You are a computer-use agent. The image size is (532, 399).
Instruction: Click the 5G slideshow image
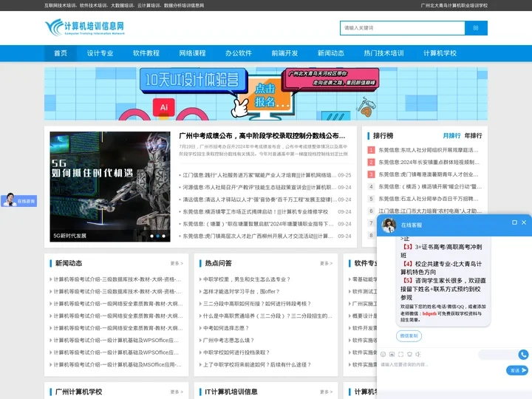(110, 187)
